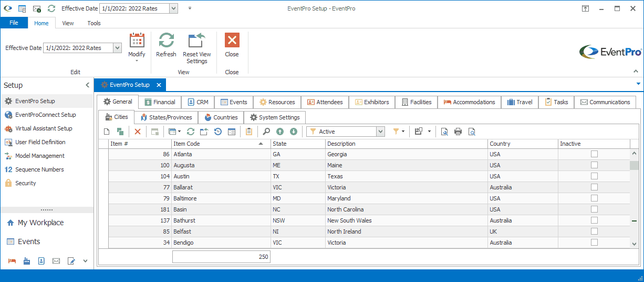Click the clipboard paste icon in grid toolbar

(249, 132)
